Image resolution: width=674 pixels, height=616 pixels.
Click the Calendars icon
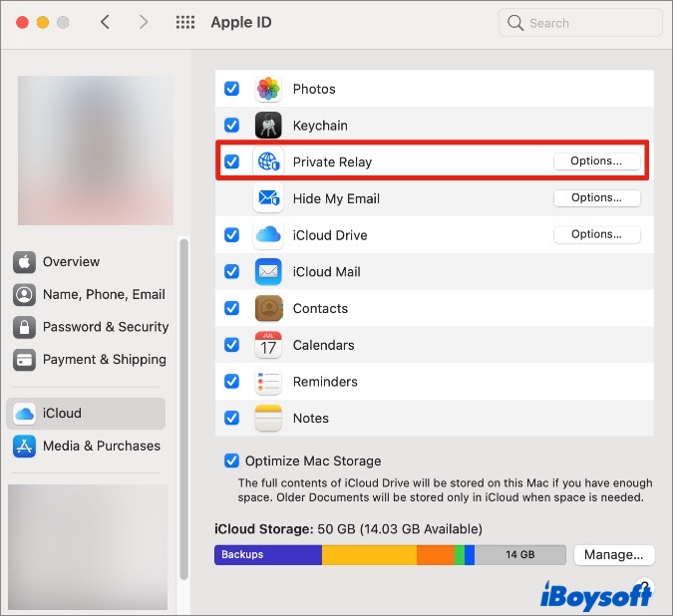[x=268, y=345]
